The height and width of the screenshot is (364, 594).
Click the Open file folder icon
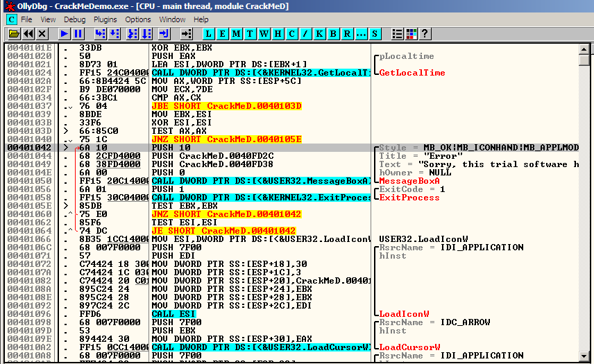coord(13,33)
